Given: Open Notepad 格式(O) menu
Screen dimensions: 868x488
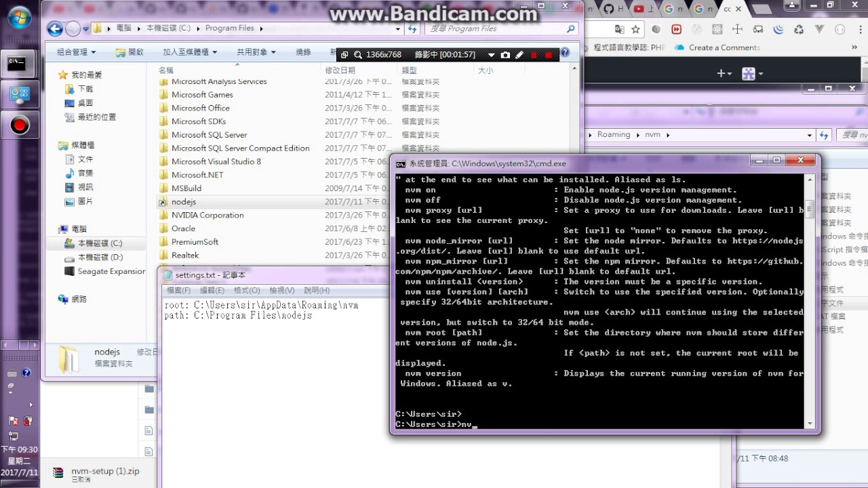Looking at the screenshot, I should coord(247,290).
